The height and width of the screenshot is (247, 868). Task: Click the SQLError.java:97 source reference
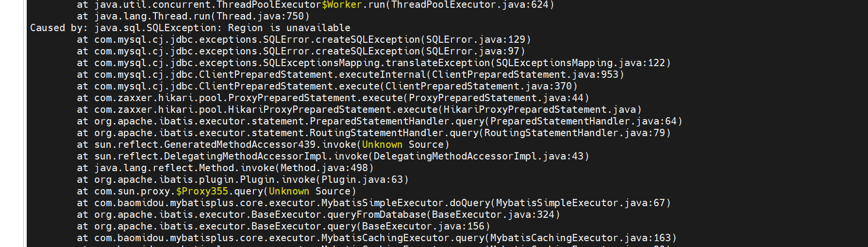coord(472,51)
